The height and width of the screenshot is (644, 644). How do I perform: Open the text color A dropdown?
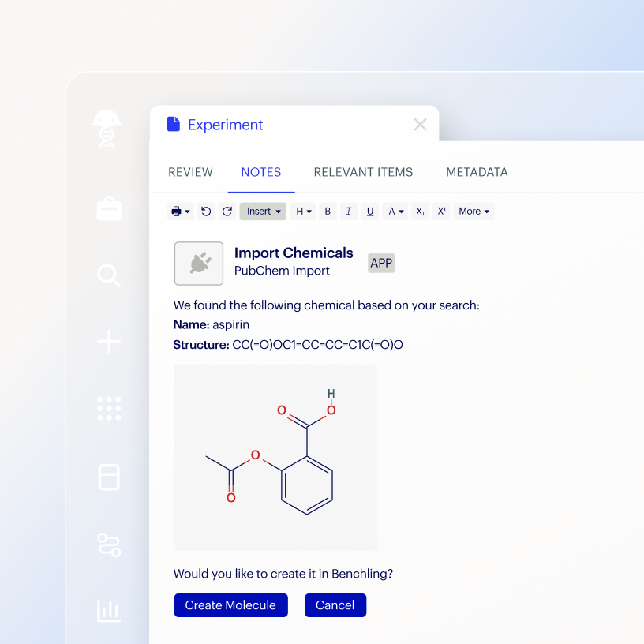click(x=395, y=212)
